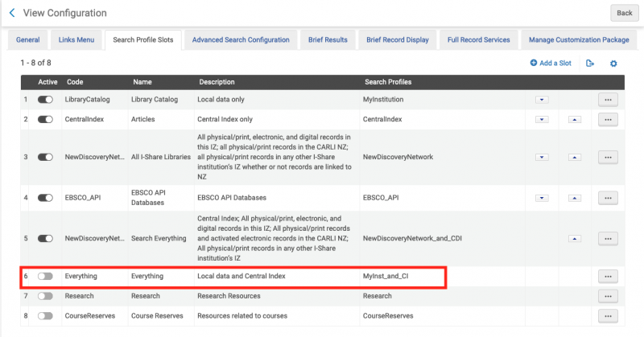Click the Active column header

tap(47, 82)
